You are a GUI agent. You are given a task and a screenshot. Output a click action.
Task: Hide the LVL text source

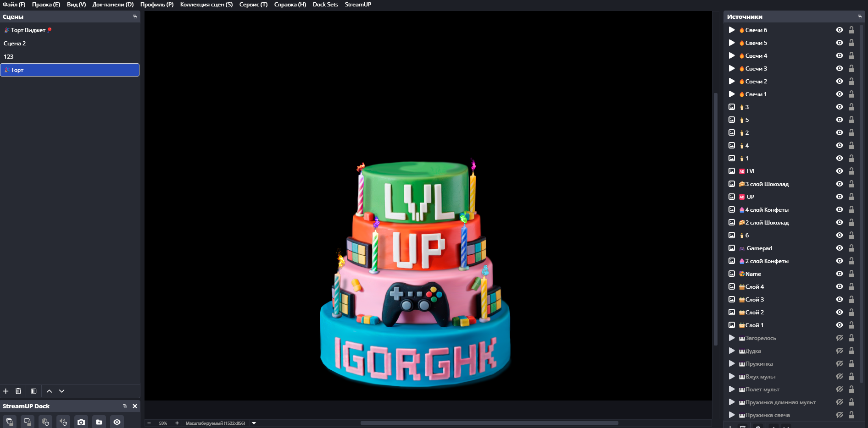pyautogui.click(x=839, y=171)
